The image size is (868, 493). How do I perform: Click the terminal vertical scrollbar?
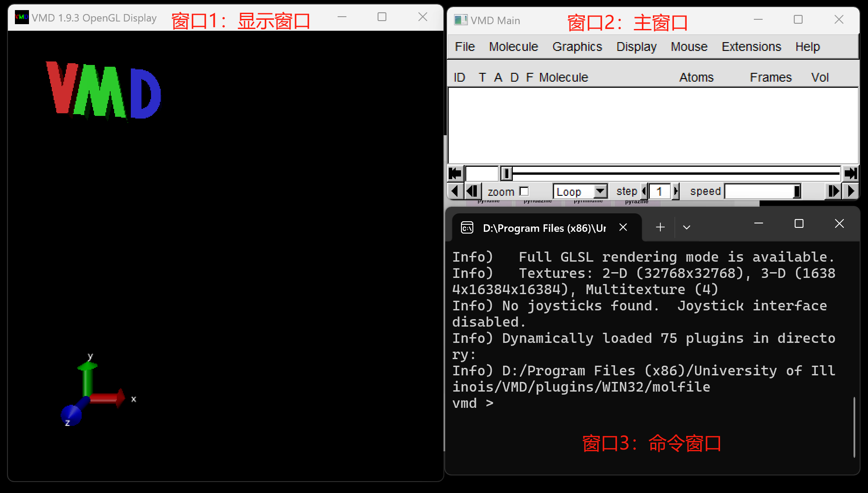click(854, 427)
